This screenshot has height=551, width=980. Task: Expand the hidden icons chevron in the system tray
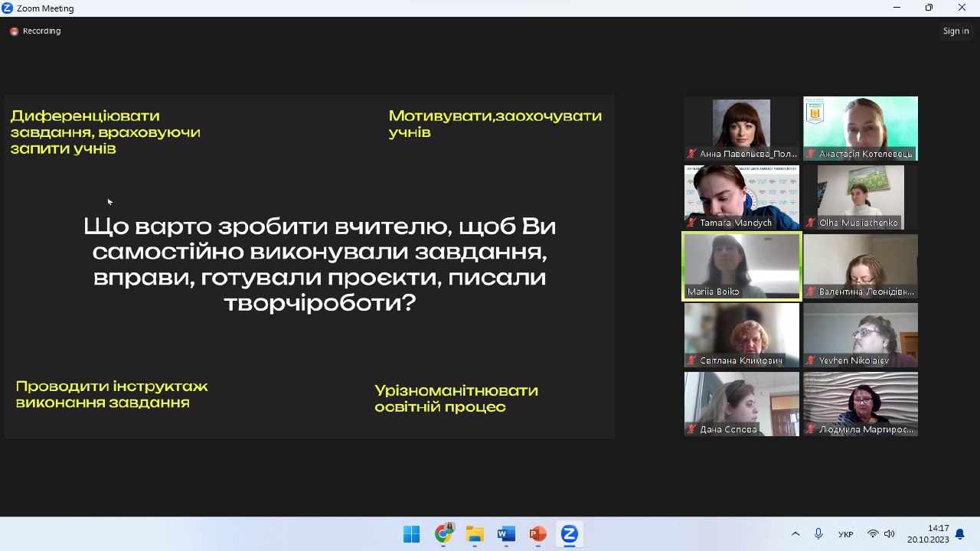795,534
